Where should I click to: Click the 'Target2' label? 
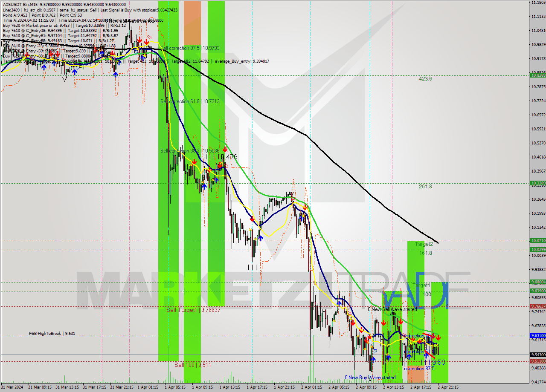(x=424, y=244)
